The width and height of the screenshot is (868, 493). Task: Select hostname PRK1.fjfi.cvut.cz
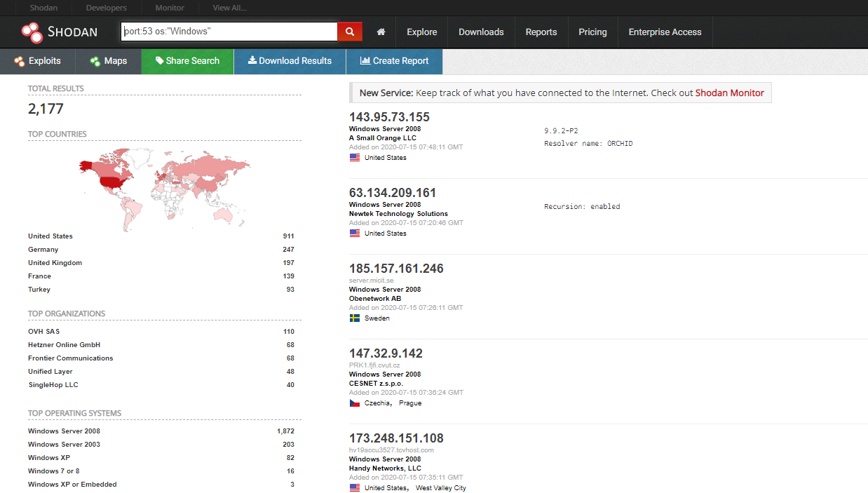[x=375, y=365]
